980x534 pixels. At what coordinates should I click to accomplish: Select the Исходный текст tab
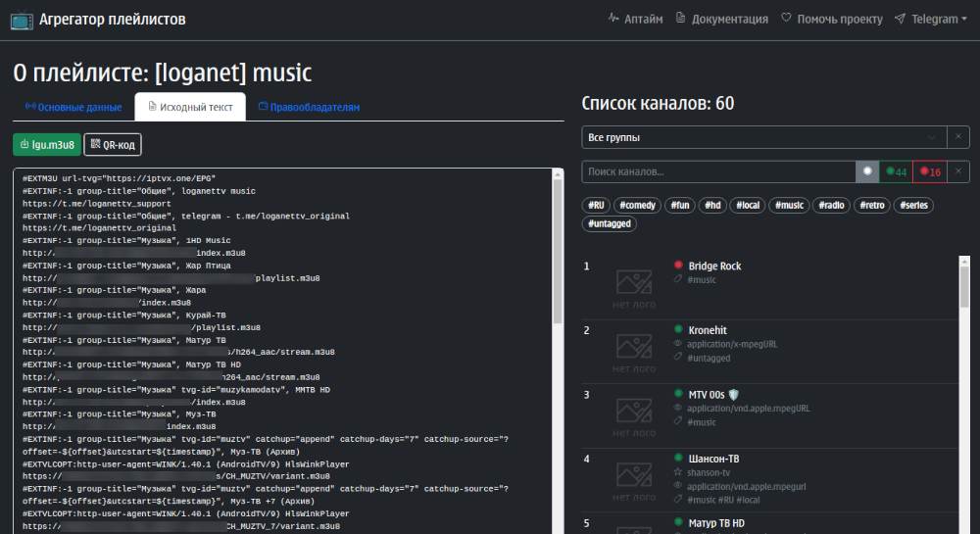190,107
